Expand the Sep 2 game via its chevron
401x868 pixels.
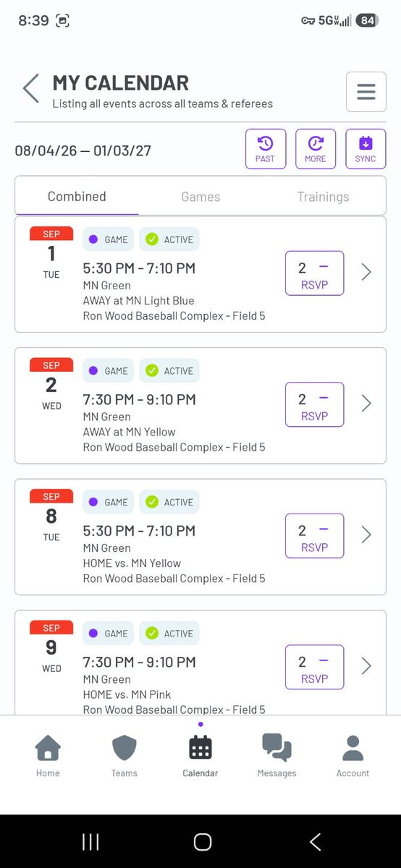(366, 404)
